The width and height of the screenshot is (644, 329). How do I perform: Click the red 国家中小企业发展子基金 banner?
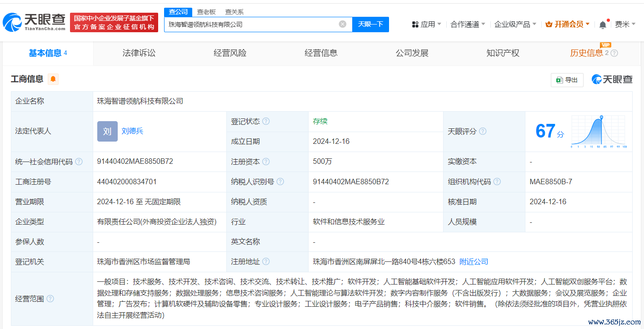(x=114, y=22)
